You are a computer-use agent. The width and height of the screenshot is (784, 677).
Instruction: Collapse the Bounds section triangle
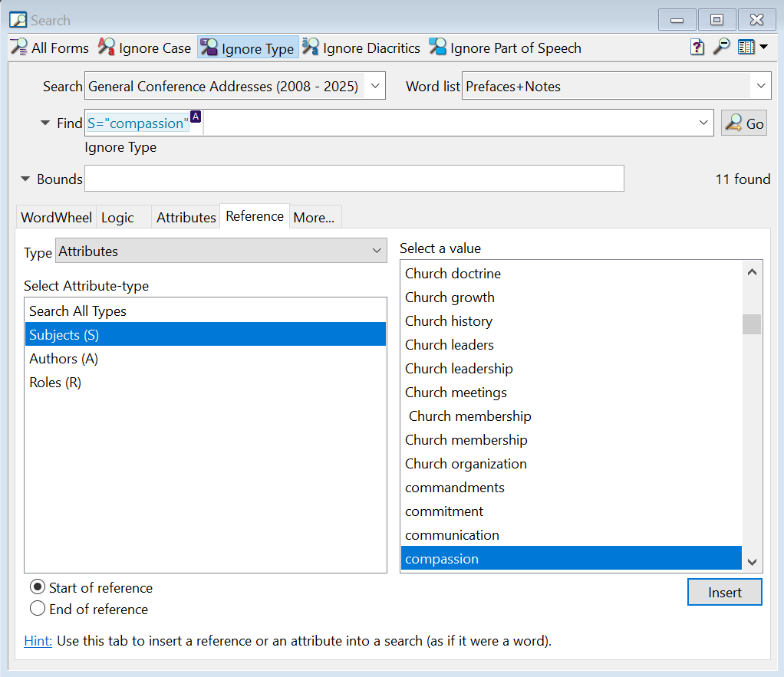[x=26, y=179]
